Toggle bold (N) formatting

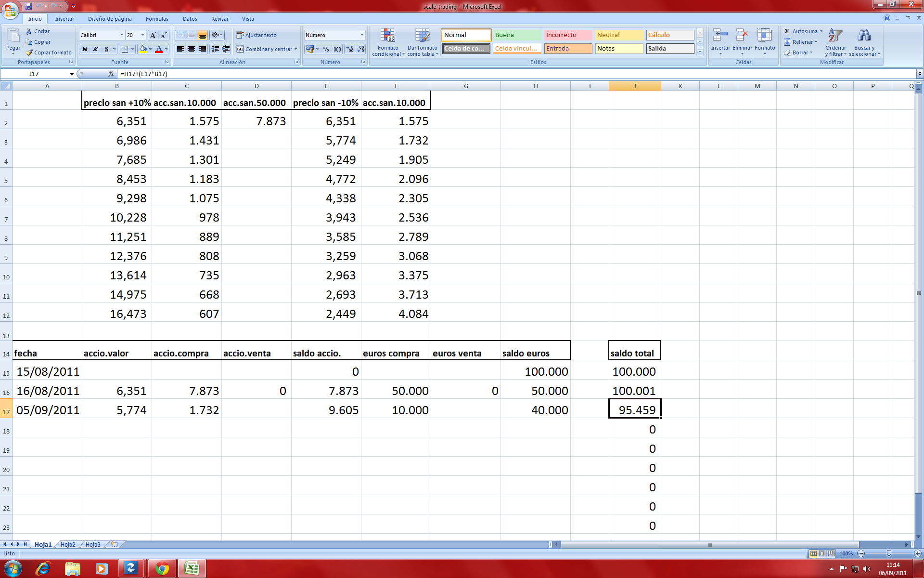pyautogui.click(x=85, y=49)
